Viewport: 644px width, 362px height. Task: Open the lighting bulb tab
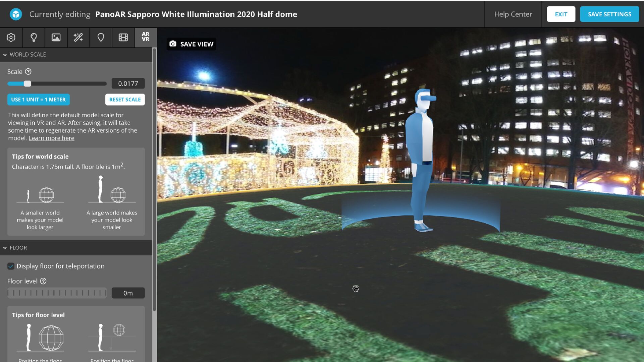pos(34,37)
